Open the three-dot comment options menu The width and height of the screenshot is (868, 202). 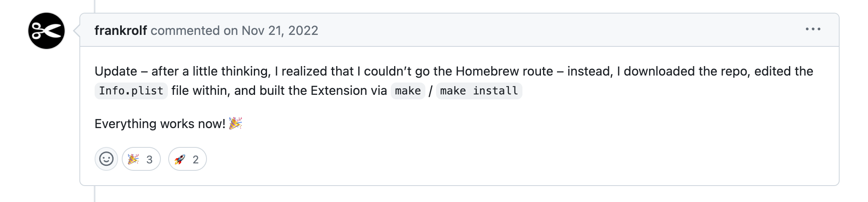pyautogui.click(x=813, y=29)
